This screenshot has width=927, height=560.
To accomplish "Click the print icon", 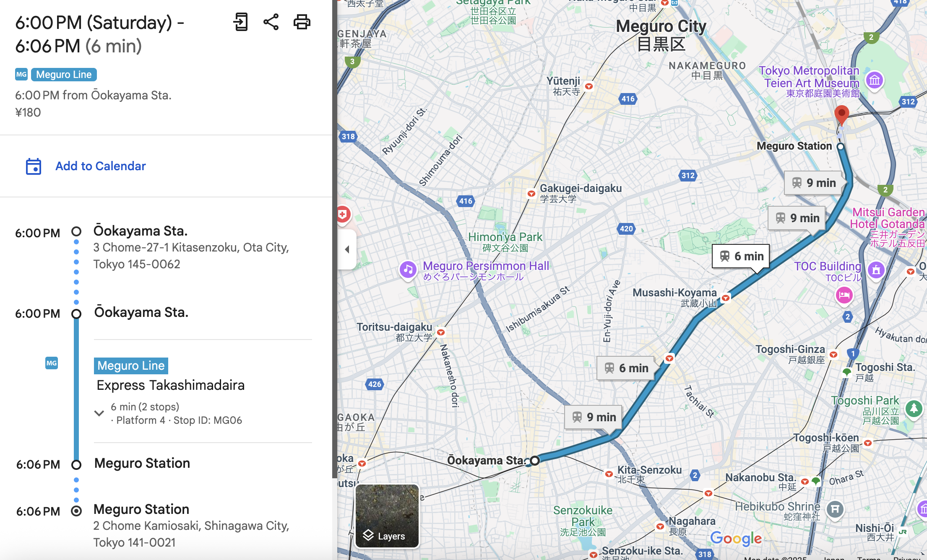I will 302,22.
